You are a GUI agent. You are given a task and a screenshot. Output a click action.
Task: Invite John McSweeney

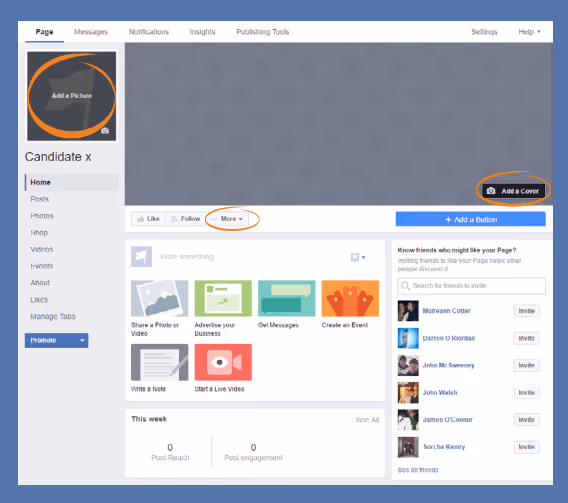(x=526, y=365)
